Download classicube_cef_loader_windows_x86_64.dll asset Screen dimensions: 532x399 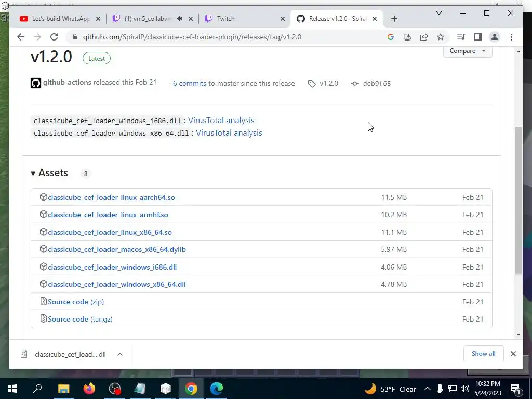[117, 284]
